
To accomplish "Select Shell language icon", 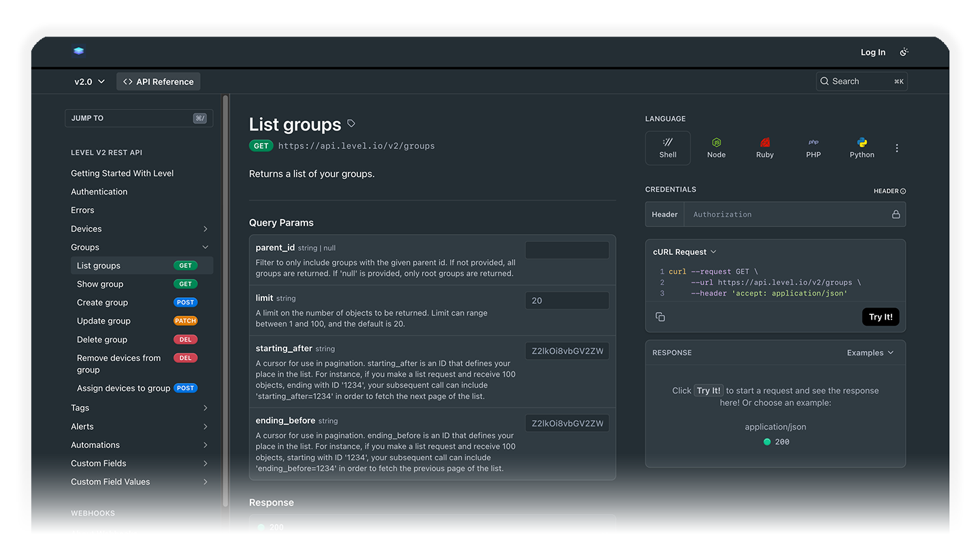I will [x=668, y=148].
